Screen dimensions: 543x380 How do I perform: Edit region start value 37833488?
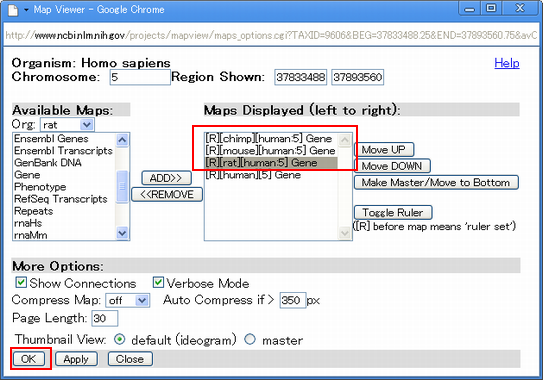(x=301, y=77)
